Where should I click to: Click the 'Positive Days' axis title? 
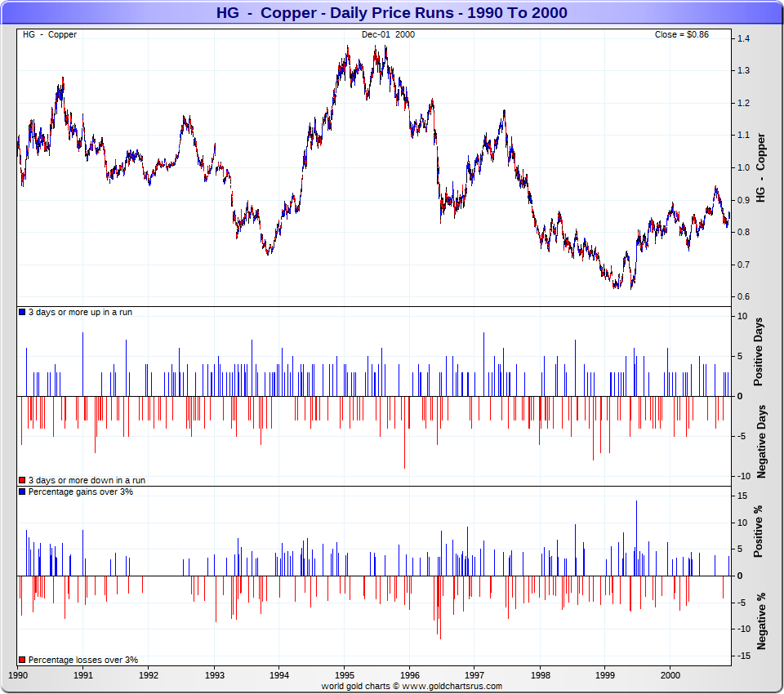tap(759, 352)
